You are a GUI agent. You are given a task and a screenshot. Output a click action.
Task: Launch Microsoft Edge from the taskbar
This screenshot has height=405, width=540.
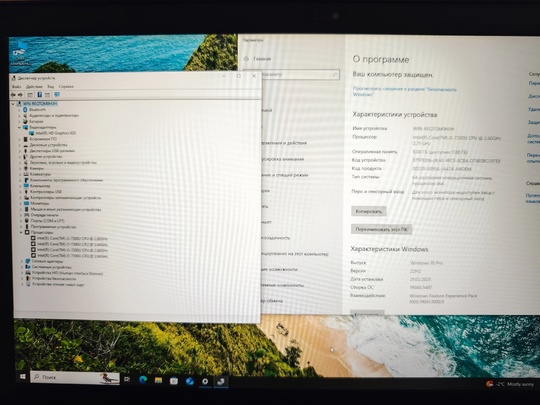(143, 380)
